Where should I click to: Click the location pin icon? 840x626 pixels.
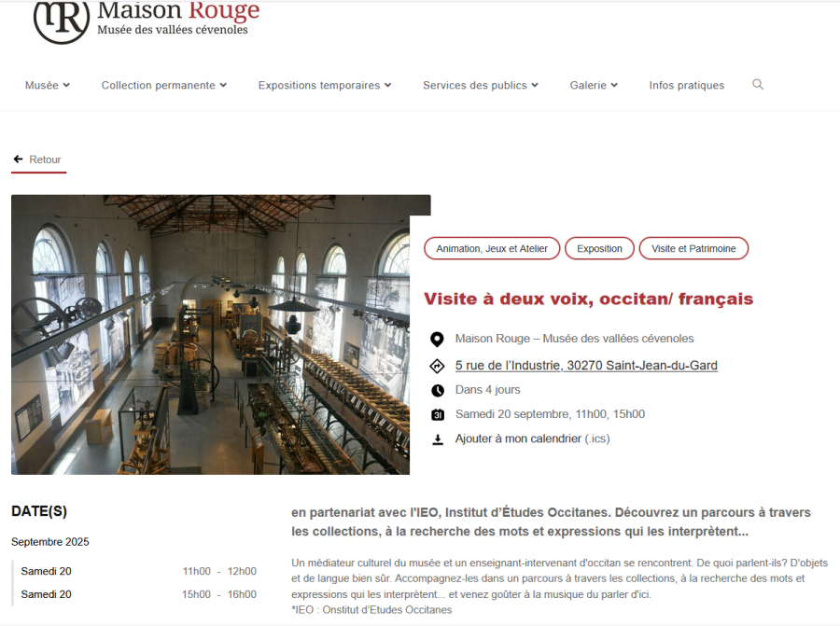437,339
